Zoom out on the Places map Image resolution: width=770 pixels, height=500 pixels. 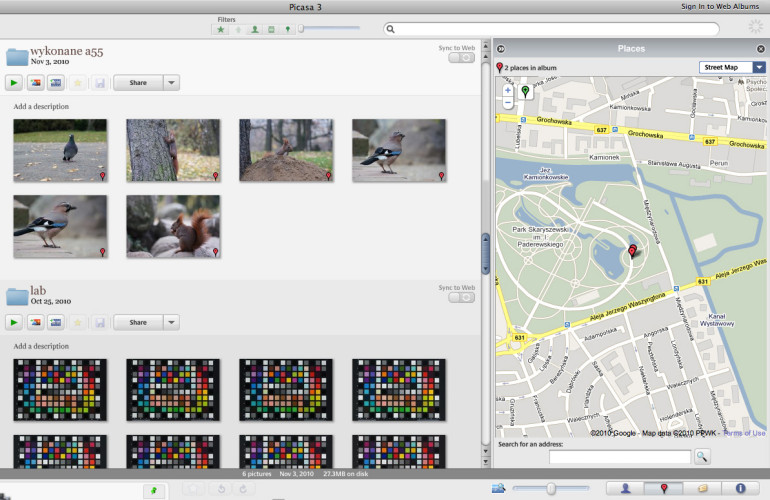[508, 103]
